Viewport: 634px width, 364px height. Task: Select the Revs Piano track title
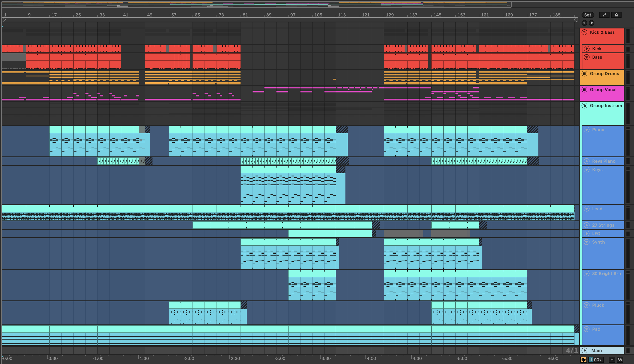[604, 161]
